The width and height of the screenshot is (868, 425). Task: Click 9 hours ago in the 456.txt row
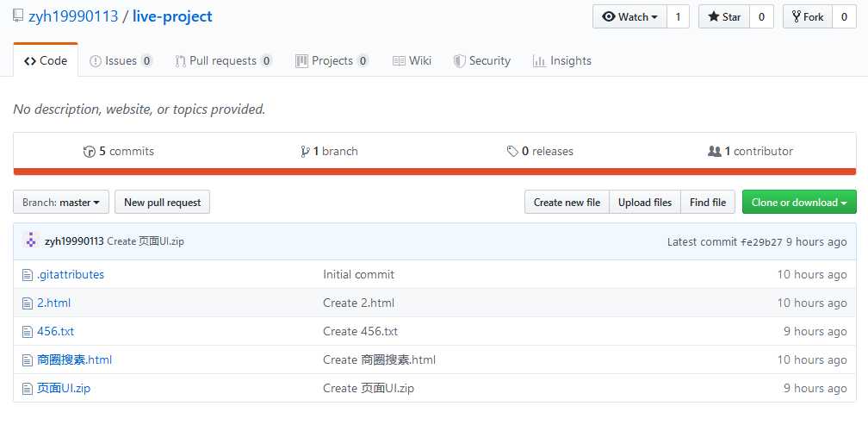pyautogui.click(x=815, y=331)
